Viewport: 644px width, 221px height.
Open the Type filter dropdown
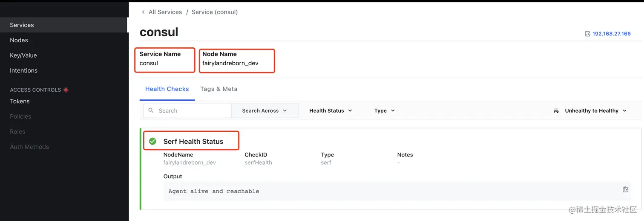385,110
